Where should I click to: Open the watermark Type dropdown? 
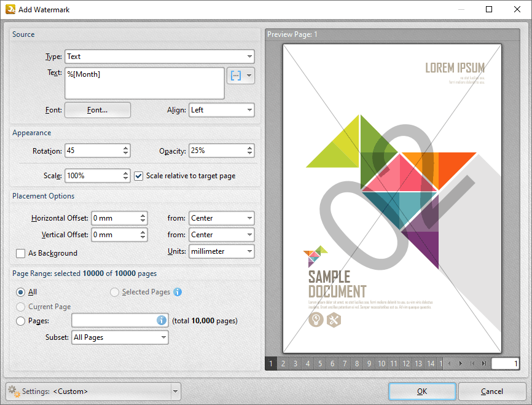click(x=248, y=56)
